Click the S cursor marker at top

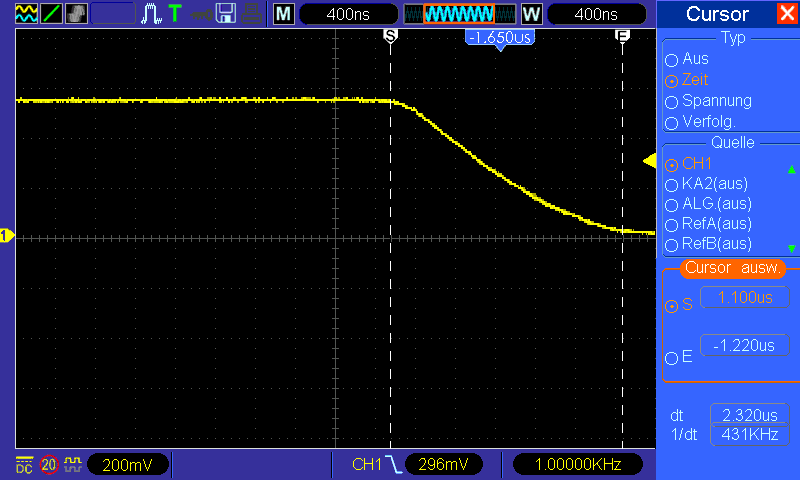click(x=390, y=36)
